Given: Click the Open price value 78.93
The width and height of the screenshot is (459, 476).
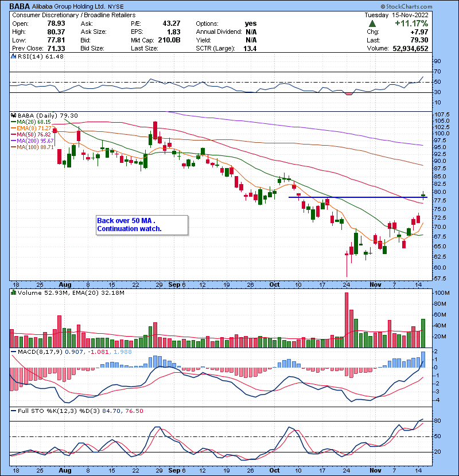Looking at the screenshot, I should (x=56, y=24).
